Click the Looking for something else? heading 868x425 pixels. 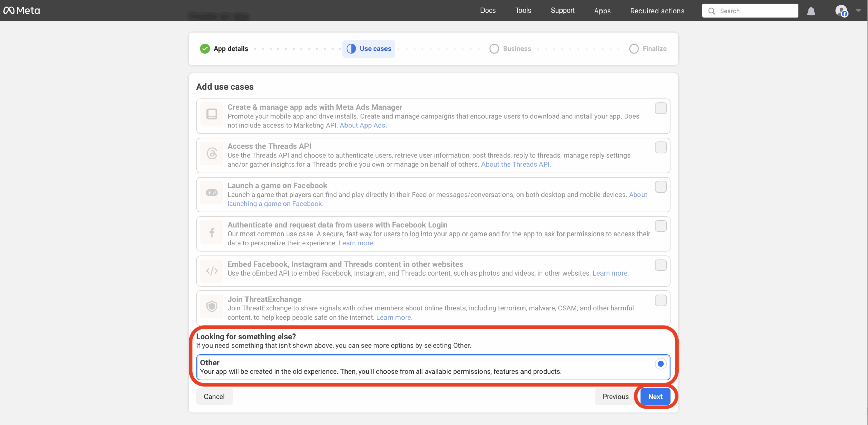246,337
